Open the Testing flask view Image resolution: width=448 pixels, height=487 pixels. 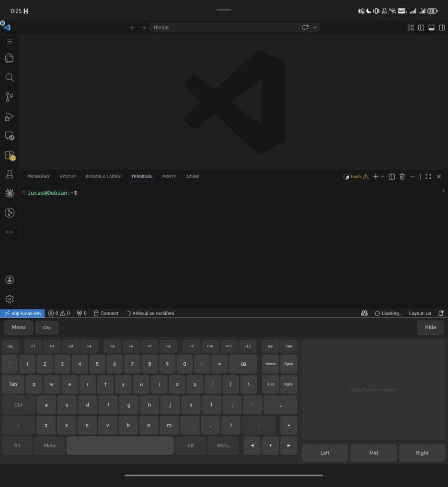point(9,174)
